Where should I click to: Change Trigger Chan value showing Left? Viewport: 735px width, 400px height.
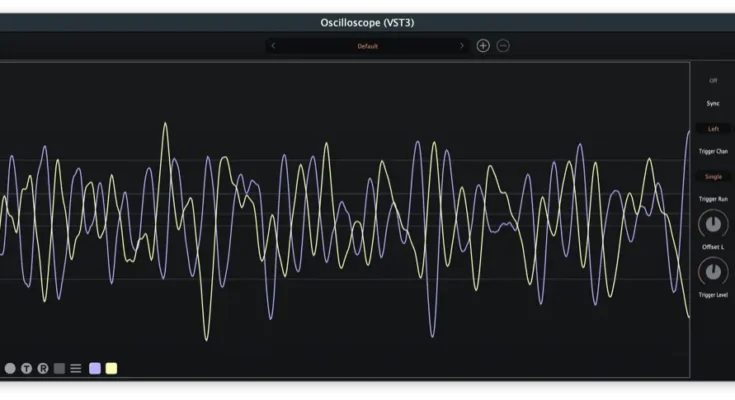pyautogui.click(x=713, y=129)
